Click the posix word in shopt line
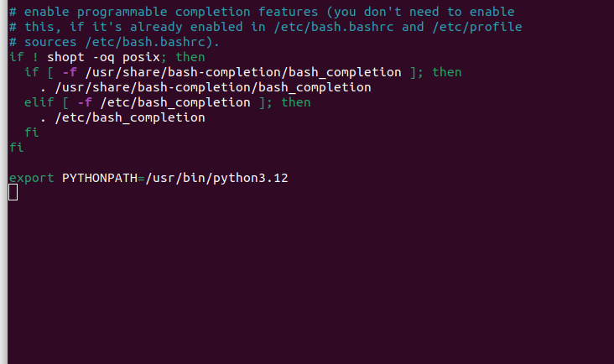614x364 pixels. tap(142, 57)
